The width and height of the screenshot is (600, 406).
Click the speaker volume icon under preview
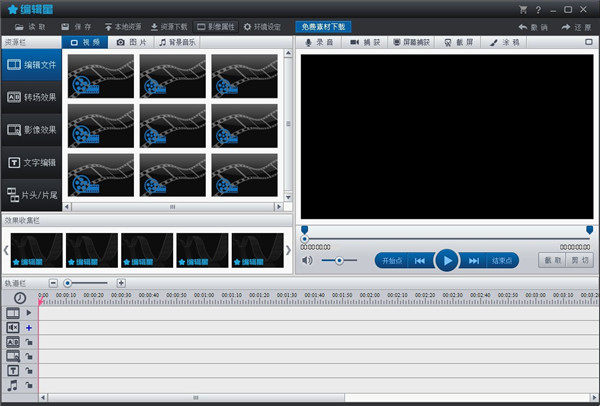pos(308,260)
